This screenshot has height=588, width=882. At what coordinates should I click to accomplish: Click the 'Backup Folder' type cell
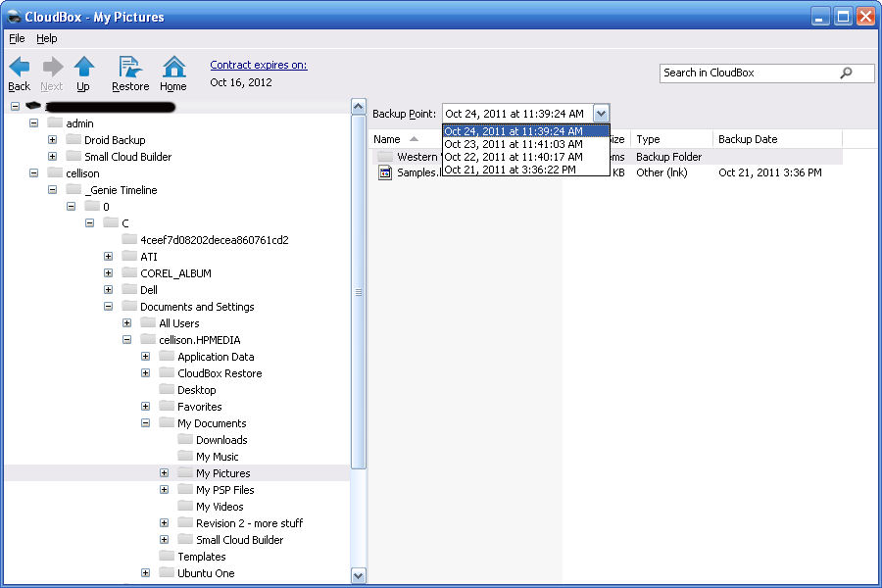[668, 157]
